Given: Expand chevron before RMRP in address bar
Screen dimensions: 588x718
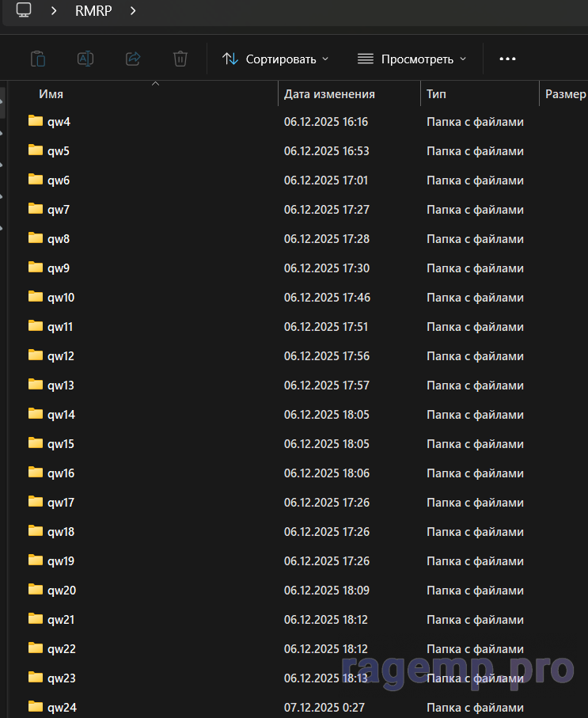Looking at the screenshot, I should [54, 10].
